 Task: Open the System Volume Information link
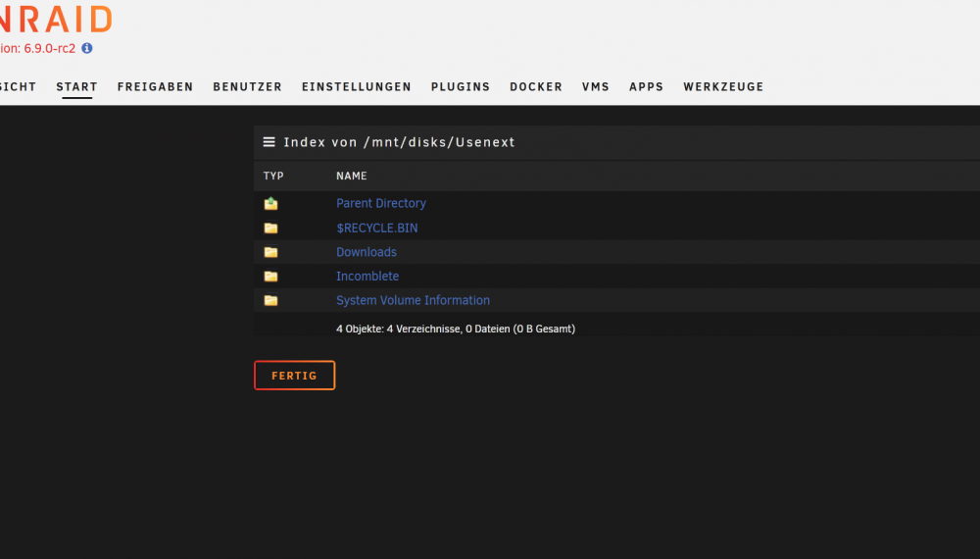point(414,300)
